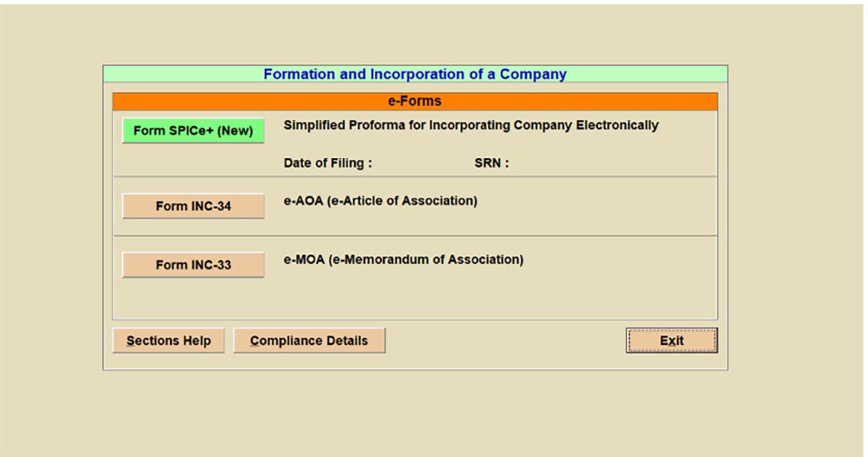Screen dimensions: 868x457
Task: Click the 'Date of Filing :' label
Action: coord(327,162)
